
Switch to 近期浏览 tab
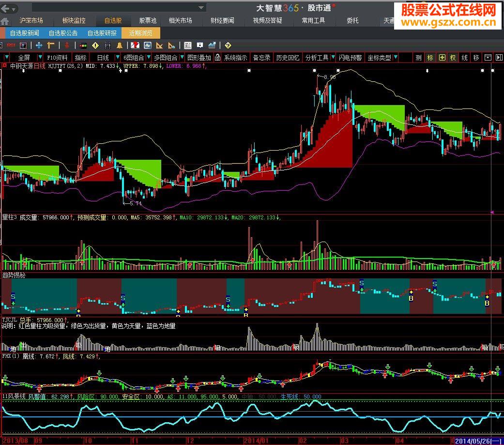coord(141,33)
